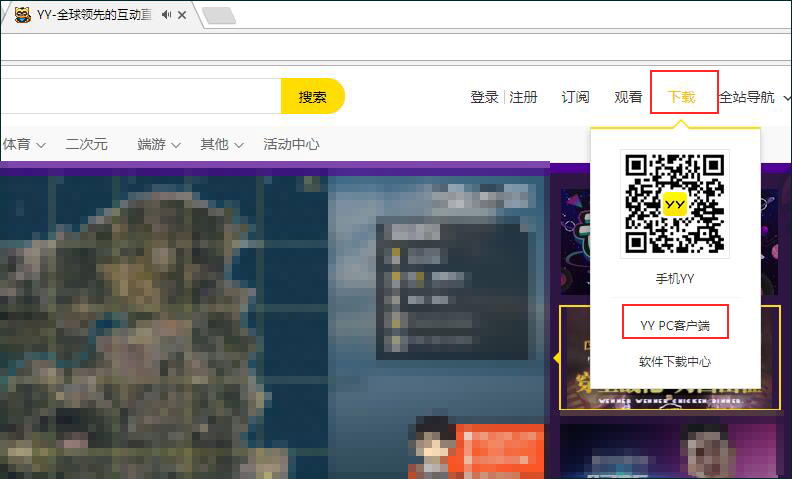
Task: Open the 活动中心 activity center
Action: tap(291, 145)
